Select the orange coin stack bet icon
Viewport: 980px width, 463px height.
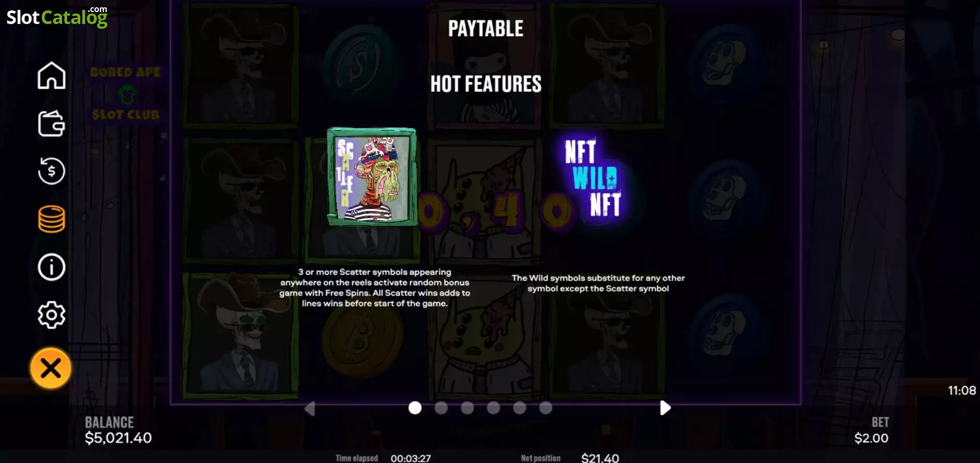[x=51, y=219]
